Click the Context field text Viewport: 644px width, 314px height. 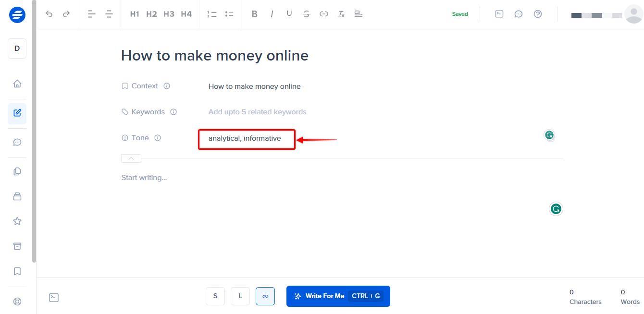pos(254,86)
